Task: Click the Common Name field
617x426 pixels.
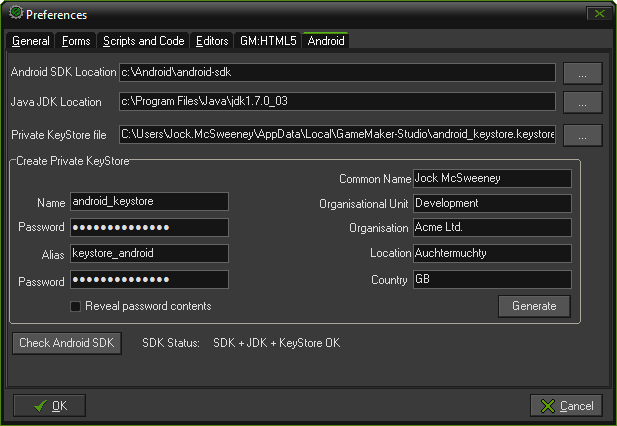Action: click(491, 178)
